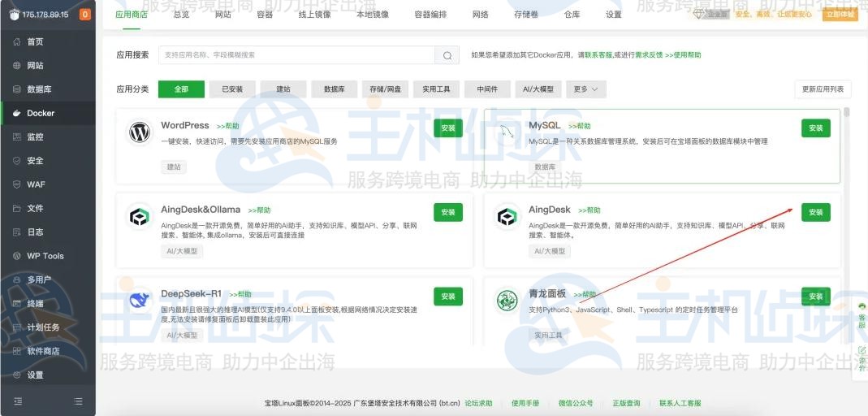Click the magnifier search icon button

[447, 55]
